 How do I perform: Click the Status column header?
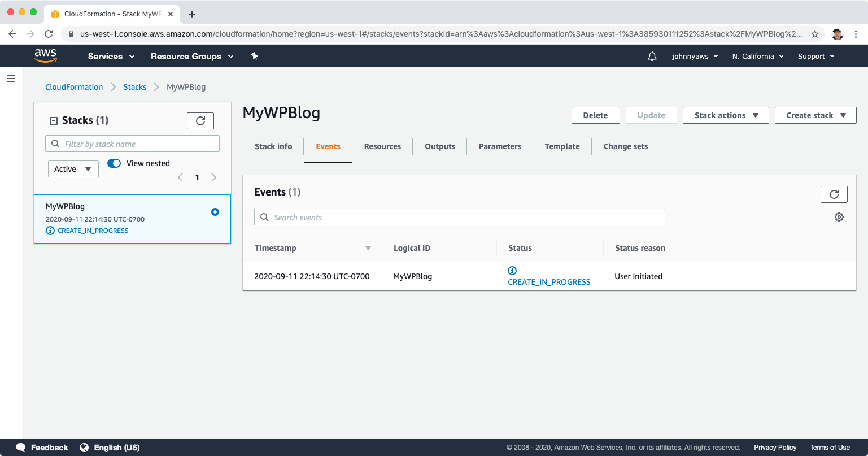(520, 248)
